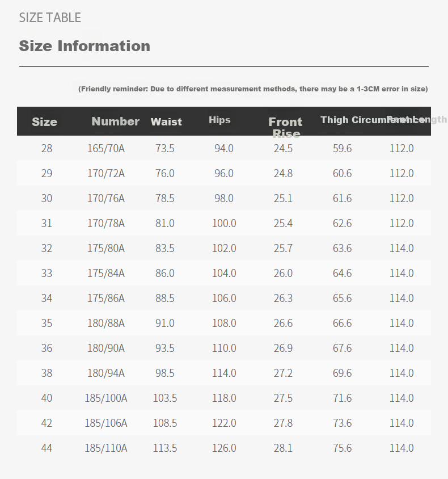Image resolution: width=448 pixels, height=479 pixels.
Task: Click the Hips column header
Action: pyautogui.click(x=219, y=120)
